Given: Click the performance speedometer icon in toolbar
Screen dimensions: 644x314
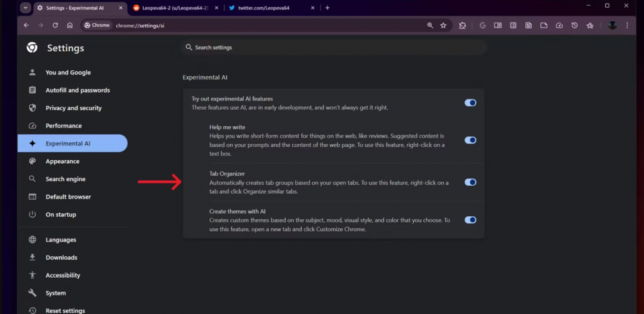Looking at the screenshot, I should tap(559, 26).
